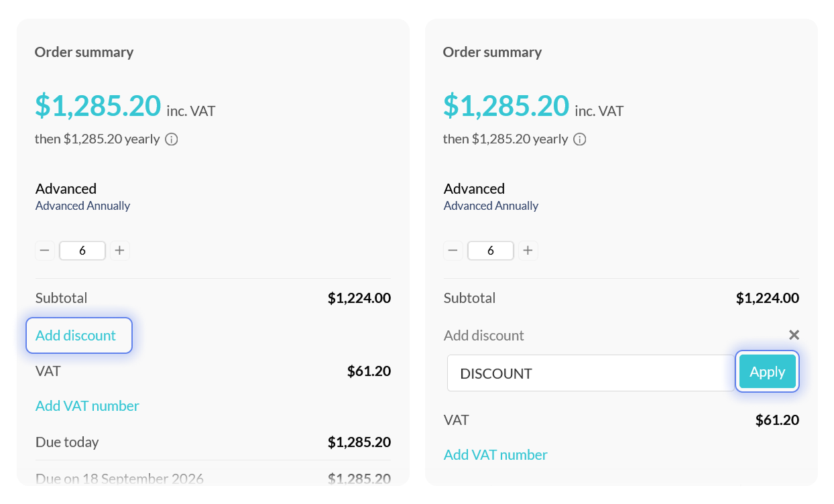Close the discount field with the X icon
The width and height of the screenshot is (834, 504).
click(x=794, y=335)
